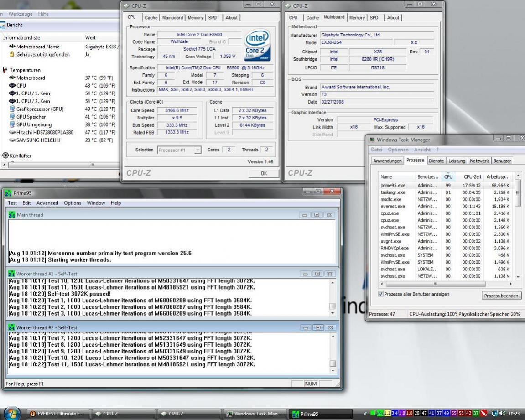525x420 pixels.
Task: Click Worker thread #1 scrollbar up arrow
Action: click(333, 283)
